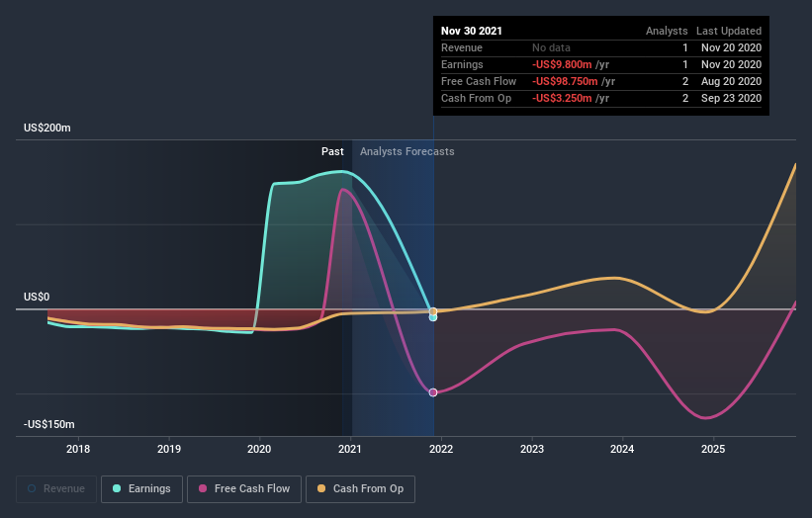Click the 2018 x-axis label
Image resolution: width=812 pixels, height=518 pixels.
click(78, 449)
